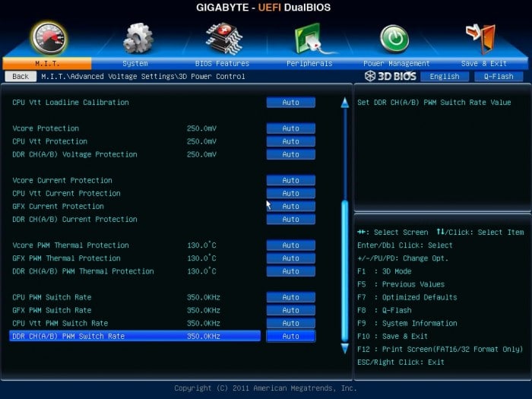Click the 130.0°C value of GFX PWM Thermal Protection
This screenshot has width=532, height=399.
(x=201, y=258)
